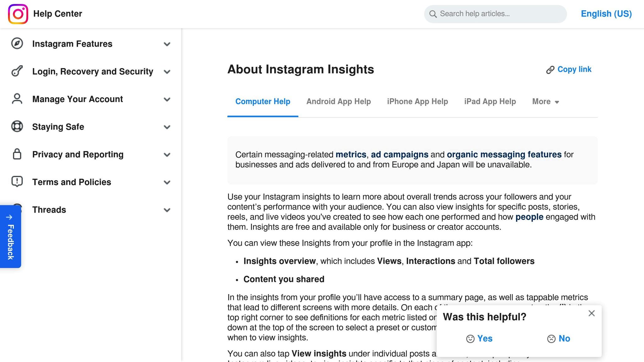
Task: Click the lifebuoy icon beside Staying Safe
Action: click(x=17, y=127)
